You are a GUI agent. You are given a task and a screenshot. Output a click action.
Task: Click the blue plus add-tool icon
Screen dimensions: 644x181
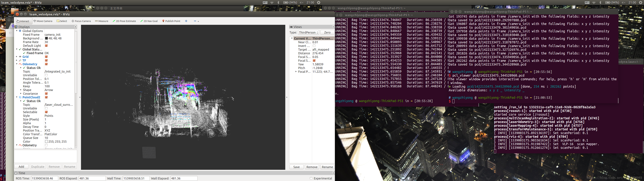tap(186, 21)
